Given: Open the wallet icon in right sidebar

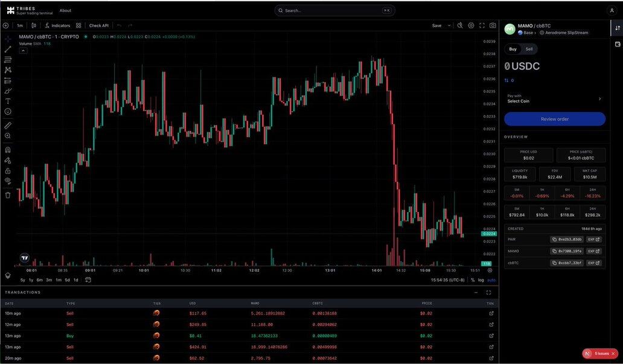Looking at the screenshot, I should click(x=617, y=44).
